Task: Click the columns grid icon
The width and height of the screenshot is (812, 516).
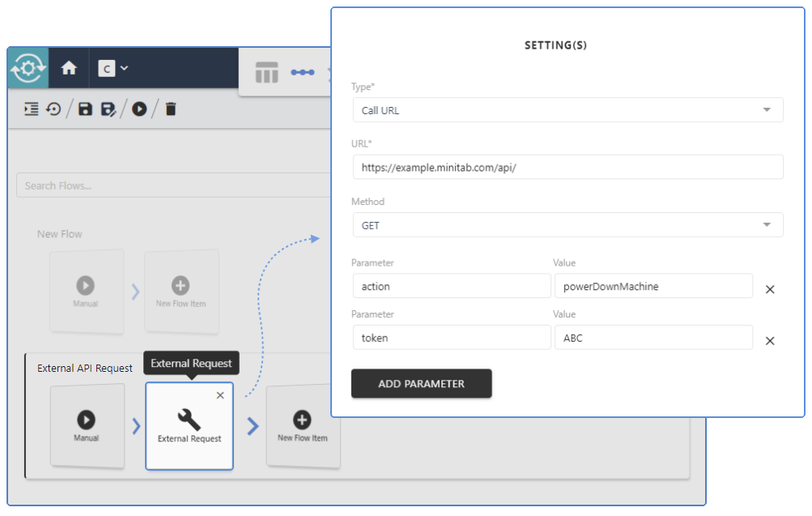Action: [x=266, y=72]
